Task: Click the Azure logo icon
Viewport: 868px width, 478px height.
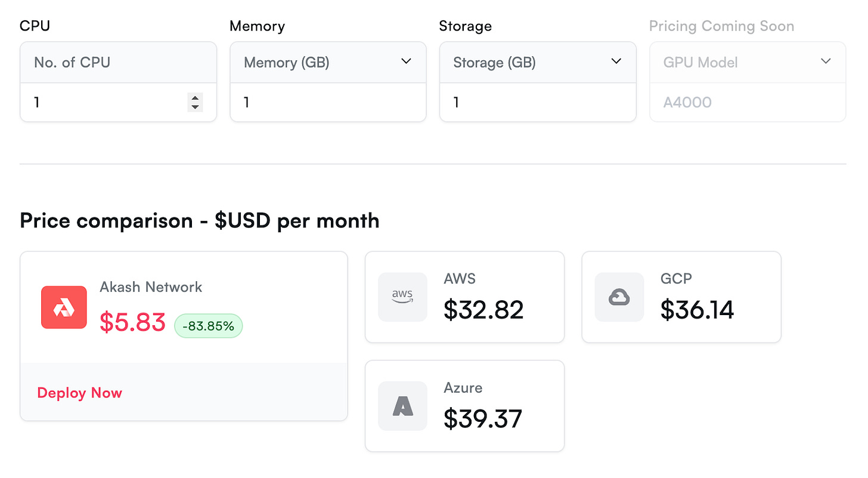Action: pos(403,406)
